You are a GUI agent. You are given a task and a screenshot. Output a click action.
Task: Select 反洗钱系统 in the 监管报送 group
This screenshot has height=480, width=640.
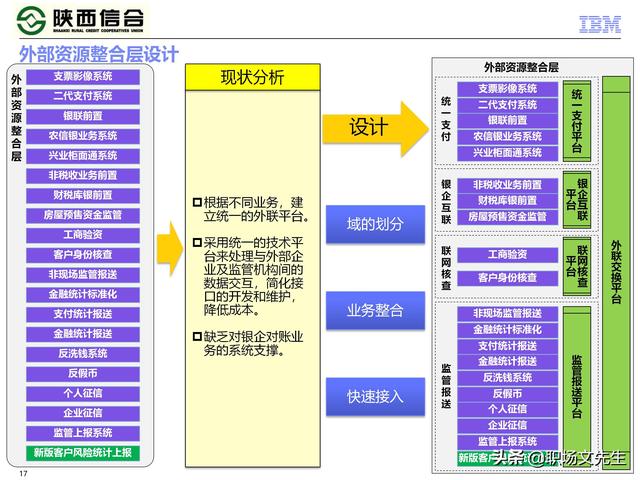coord(507,378)
